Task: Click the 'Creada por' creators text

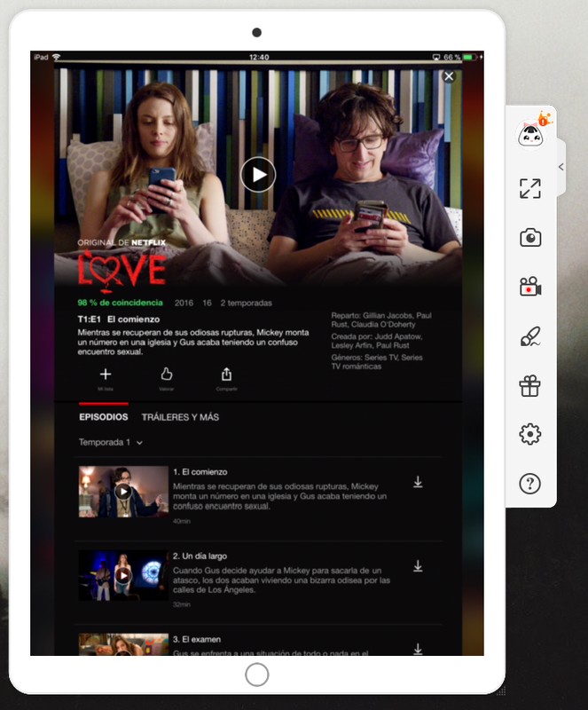Action: 377,341
